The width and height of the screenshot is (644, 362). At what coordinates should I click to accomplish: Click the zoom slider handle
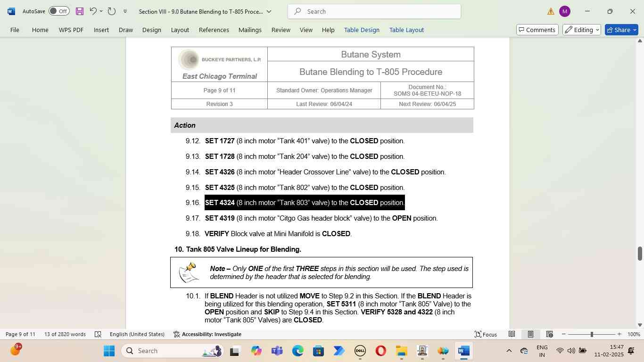point(592,334)
